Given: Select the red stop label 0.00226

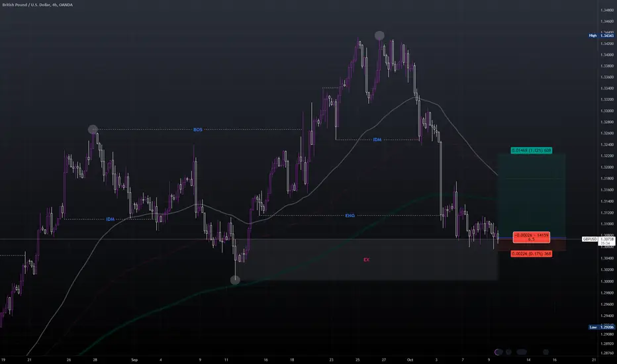Looking at the screenshot, I should (531, 254).
